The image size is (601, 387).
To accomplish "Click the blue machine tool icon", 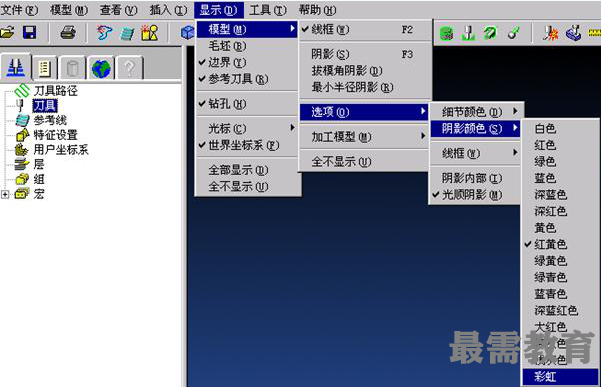I will [574, 33].
